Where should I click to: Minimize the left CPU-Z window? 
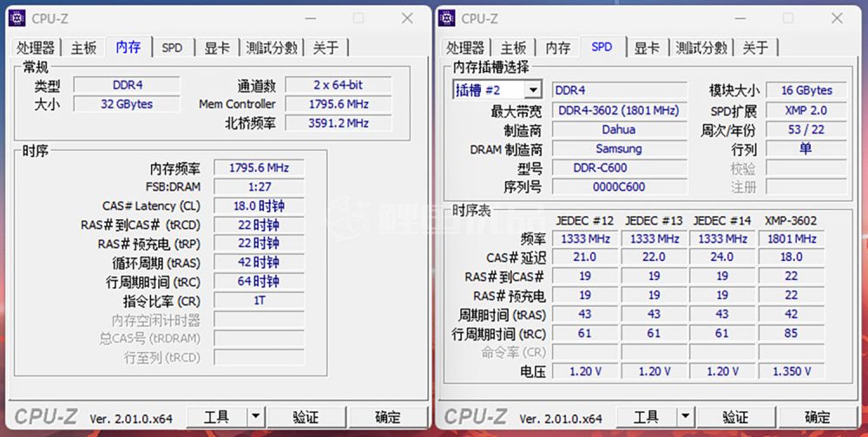[x=310, y=18]
